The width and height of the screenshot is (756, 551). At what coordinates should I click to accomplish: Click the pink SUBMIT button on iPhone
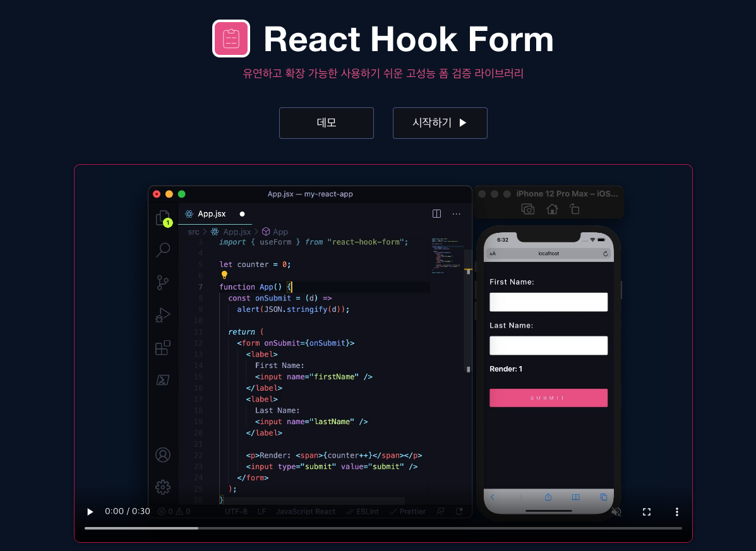(549, 398)
